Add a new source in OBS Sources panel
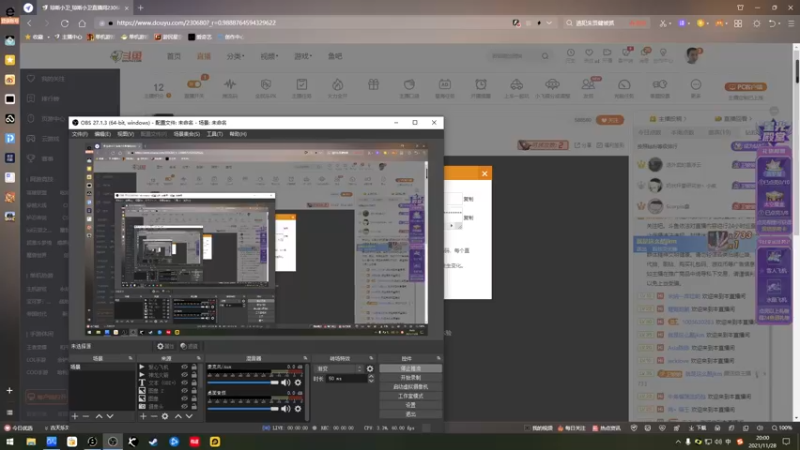The height and width of the screenshot is (450, 800). point(143,416)
